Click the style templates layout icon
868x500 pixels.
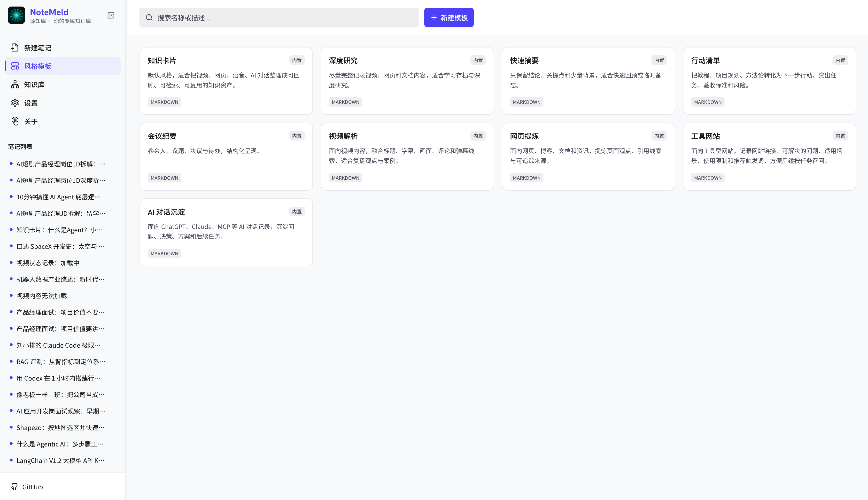click(x=15, y=66)
